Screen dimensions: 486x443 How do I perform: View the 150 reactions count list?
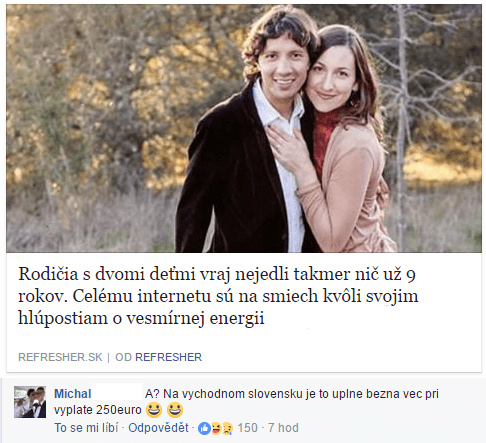[247, 428]
